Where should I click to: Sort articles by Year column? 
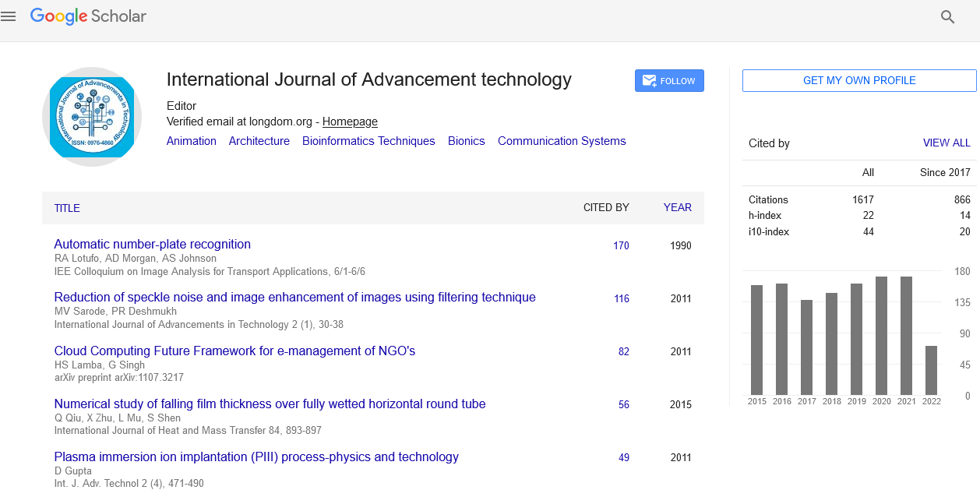677,207
